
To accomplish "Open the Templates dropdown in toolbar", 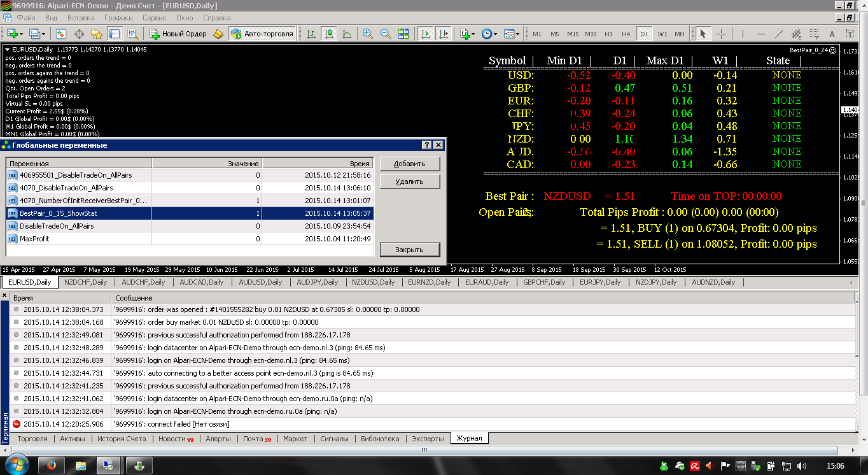I will [x=512, y=34].
